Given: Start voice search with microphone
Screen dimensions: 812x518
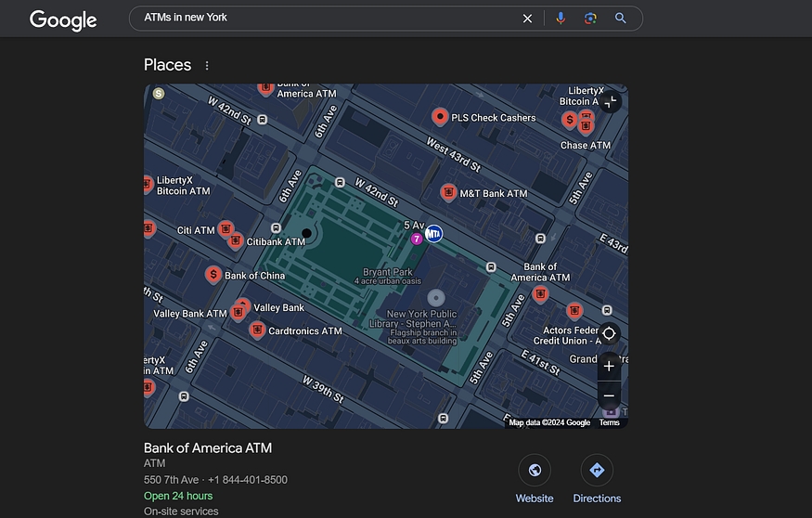Looking at the screenshot, I should coord(560,19).
